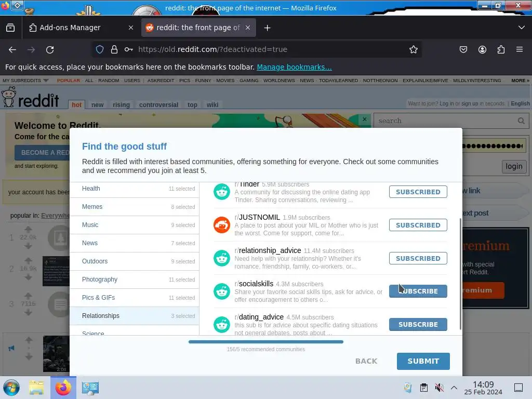This screenshot has height=399, width=532.
Task: Switch to the Add-ons Manager tab
Action: pos(82,28)
